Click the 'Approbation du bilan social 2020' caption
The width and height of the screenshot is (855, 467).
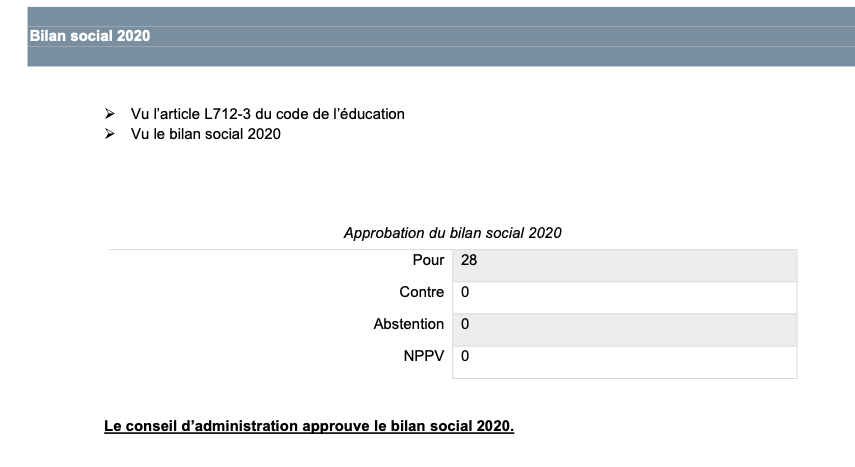tap(453, 233)
